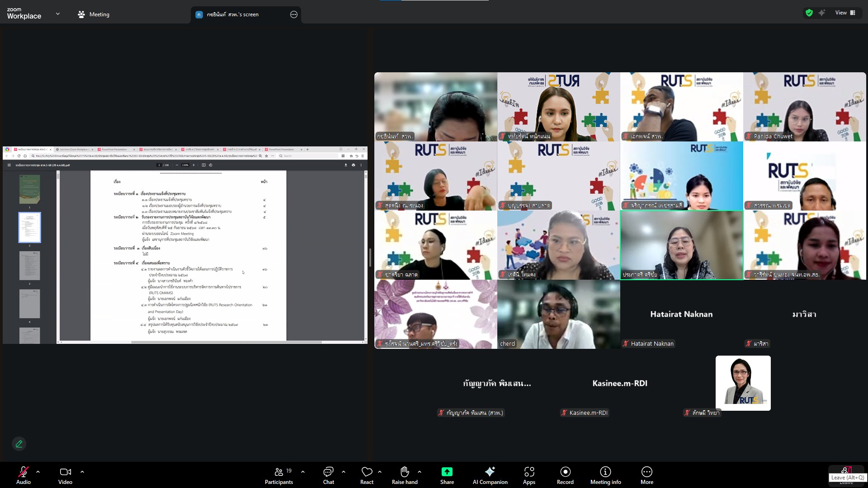Open AI Companion
The image size is (868, 488).
tap(490, 472)
